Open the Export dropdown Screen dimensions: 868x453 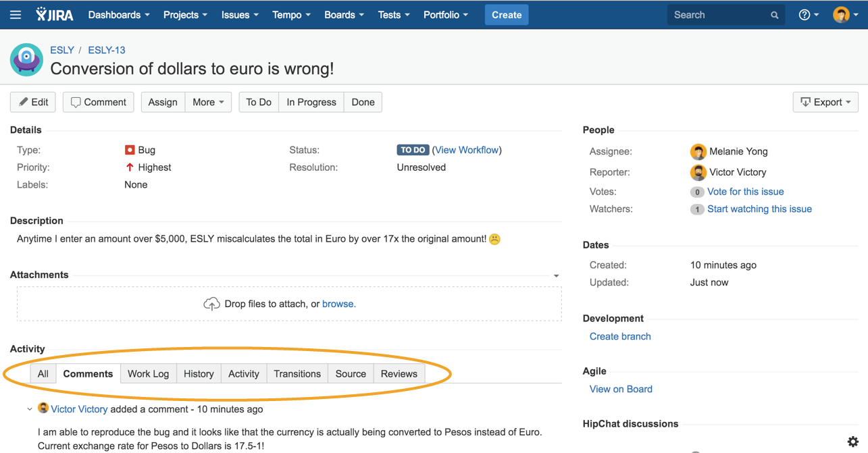pos(825,102)
